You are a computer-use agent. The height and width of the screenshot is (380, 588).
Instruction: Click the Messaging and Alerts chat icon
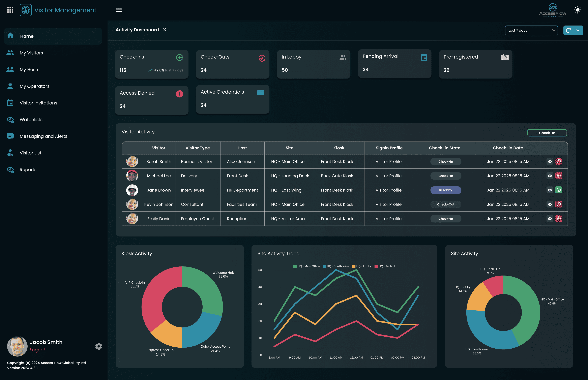point(10,136)
